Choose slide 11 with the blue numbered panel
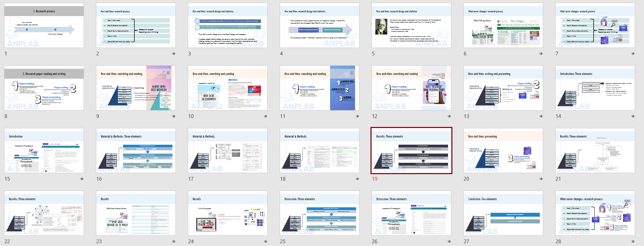Viewport: 644px width, 246px height. pyautogui.click(x=319, y=88)
